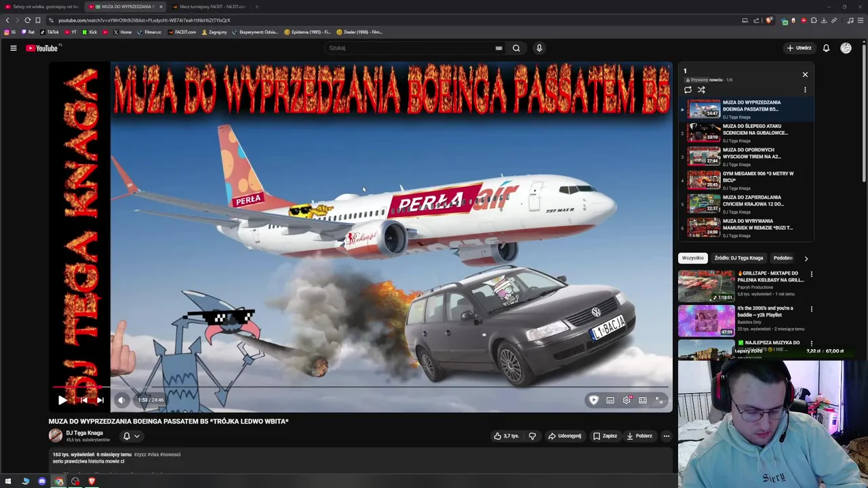Reload the page
Image resolution: width=868 pixels, height=488 pixels.
click(27, 20)
